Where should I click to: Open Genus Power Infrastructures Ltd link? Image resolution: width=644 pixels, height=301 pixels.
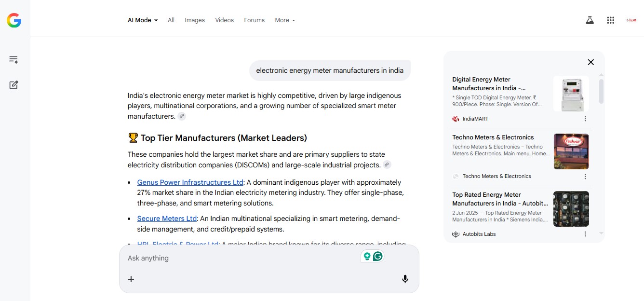click(190, 182)
